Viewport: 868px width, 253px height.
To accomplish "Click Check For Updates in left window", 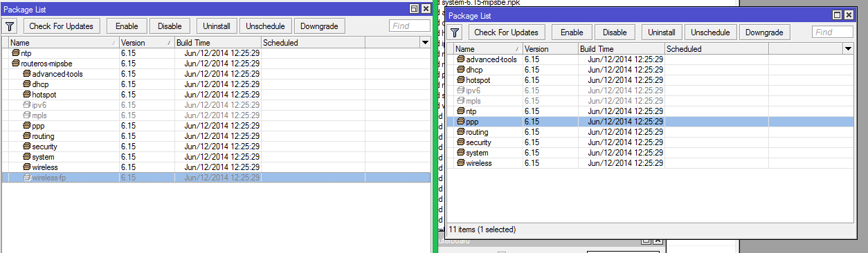I will (x=62, y=26).
